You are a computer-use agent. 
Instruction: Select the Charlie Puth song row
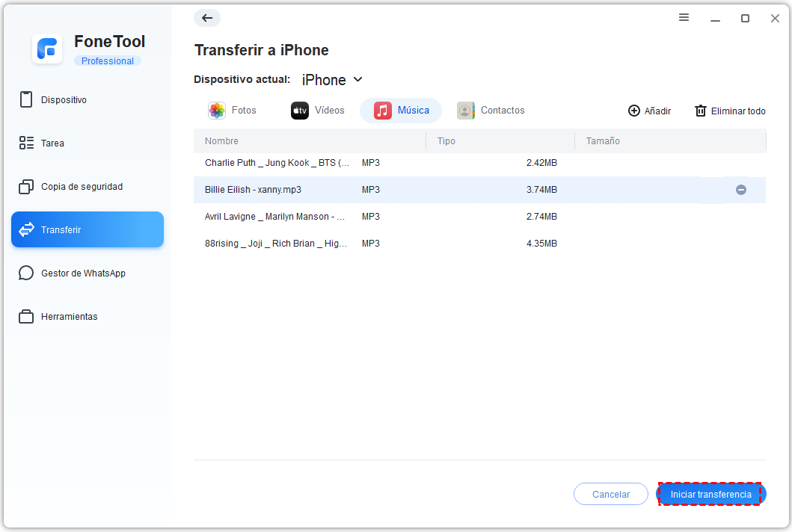(277, 163)
